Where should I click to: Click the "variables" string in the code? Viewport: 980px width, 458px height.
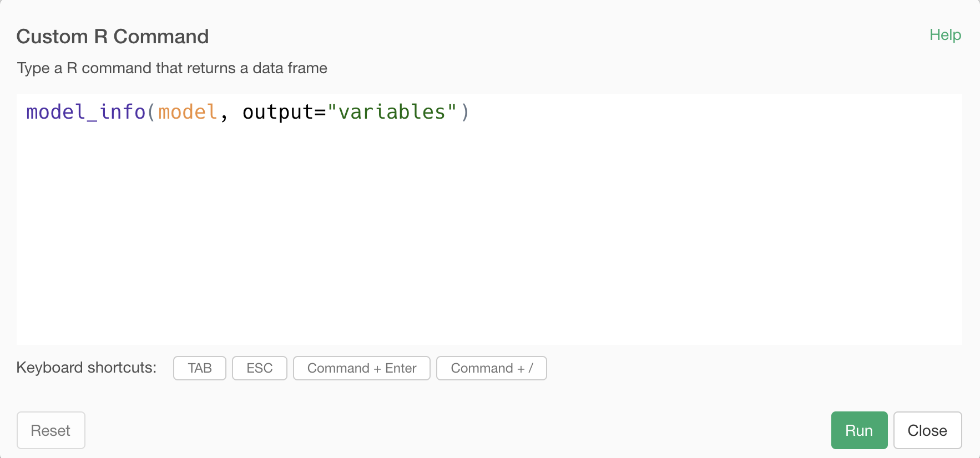click(x=392, y=112)
